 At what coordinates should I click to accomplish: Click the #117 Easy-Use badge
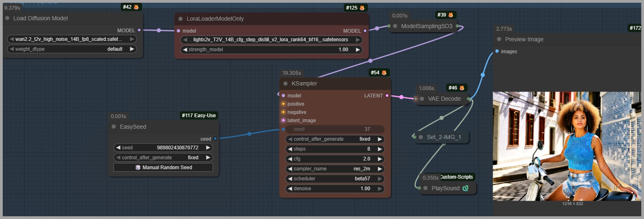pyautogui.click(x=198, y=116)
